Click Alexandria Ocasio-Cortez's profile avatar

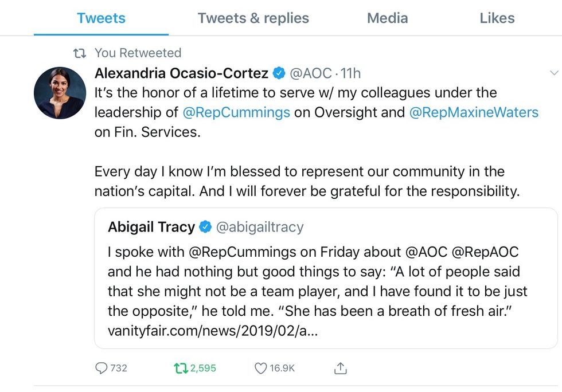pos(60,93)
